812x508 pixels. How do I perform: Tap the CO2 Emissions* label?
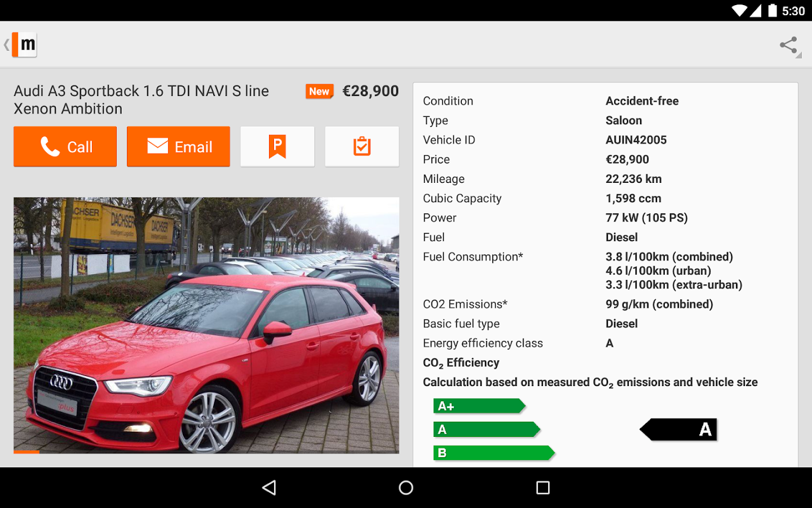(x=465, y=304)
